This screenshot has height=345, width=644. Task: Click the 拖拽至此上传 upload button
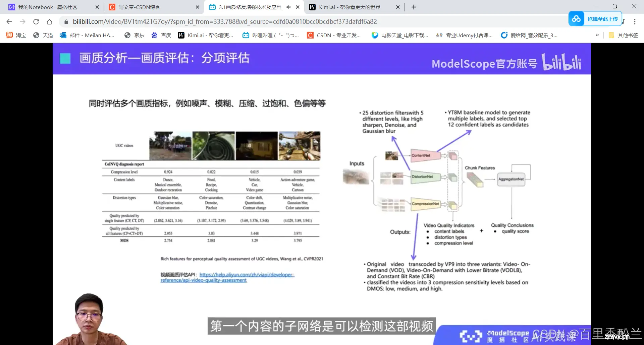602,19
